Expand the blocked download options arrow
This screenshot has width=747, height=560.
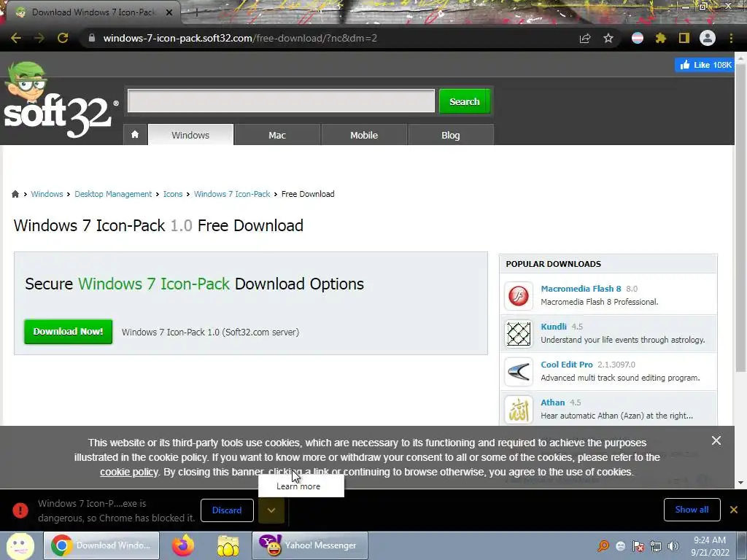point(271,510)
